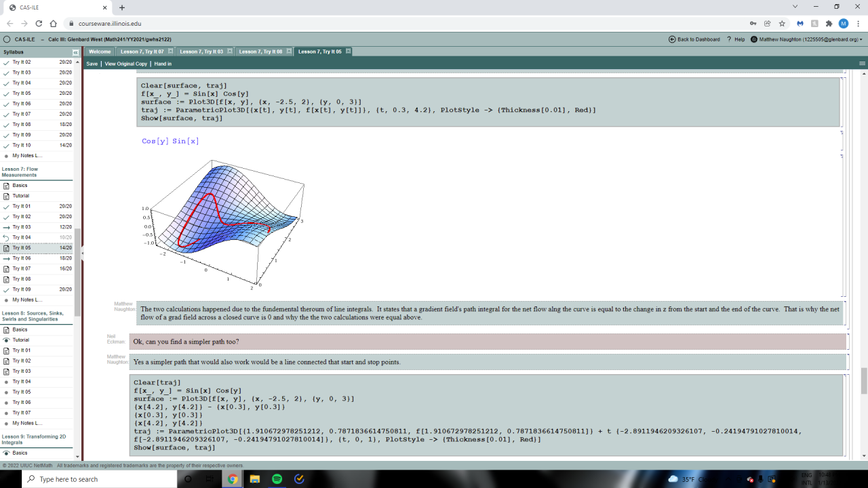Click the Matthew Naughton account name
The height and width of the screenshot is (488, 868).
point(808,39)
